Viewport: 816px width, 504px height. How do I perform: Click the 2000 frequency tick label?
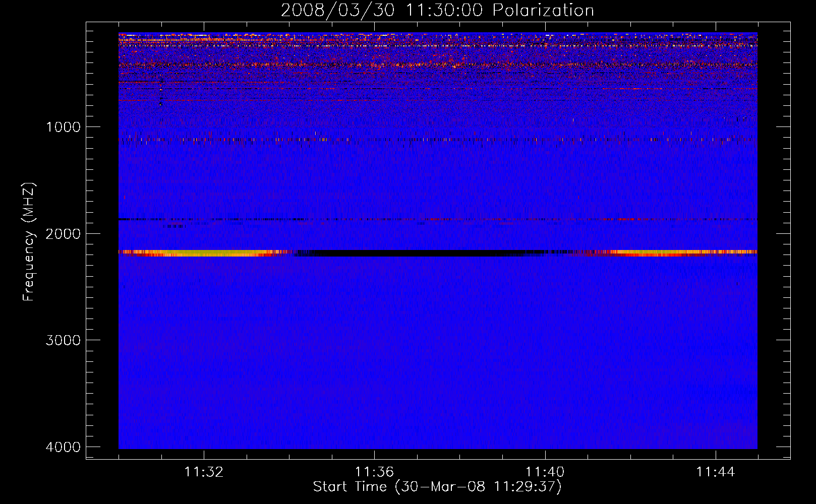(63, 234)
